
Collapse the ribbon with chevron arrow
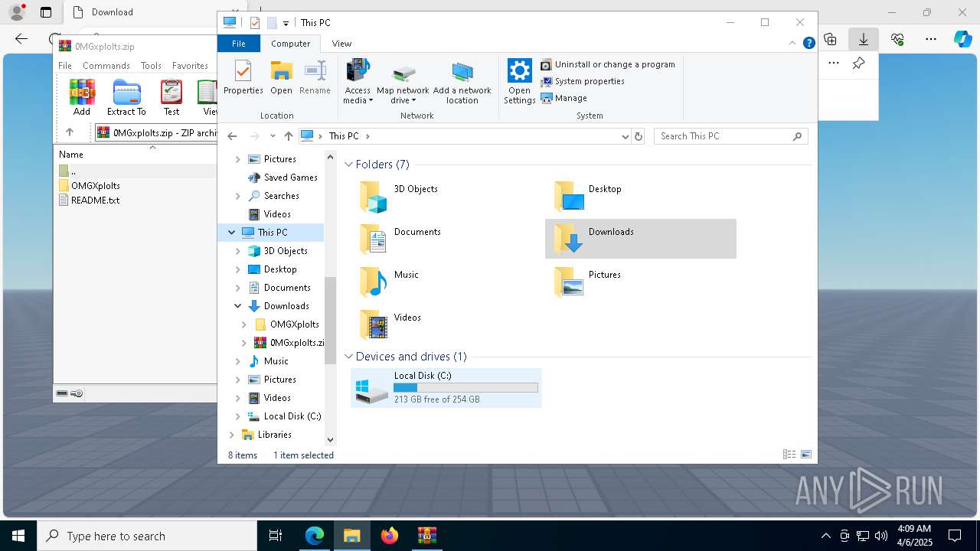point(794,44)
